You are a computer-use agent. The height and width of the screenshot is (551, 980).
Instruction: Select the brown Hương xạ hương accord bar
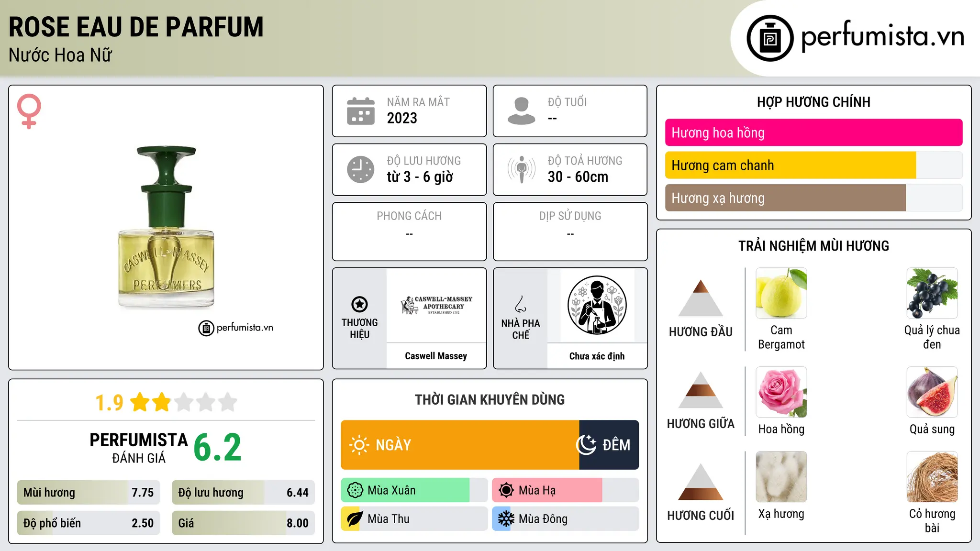814,198
